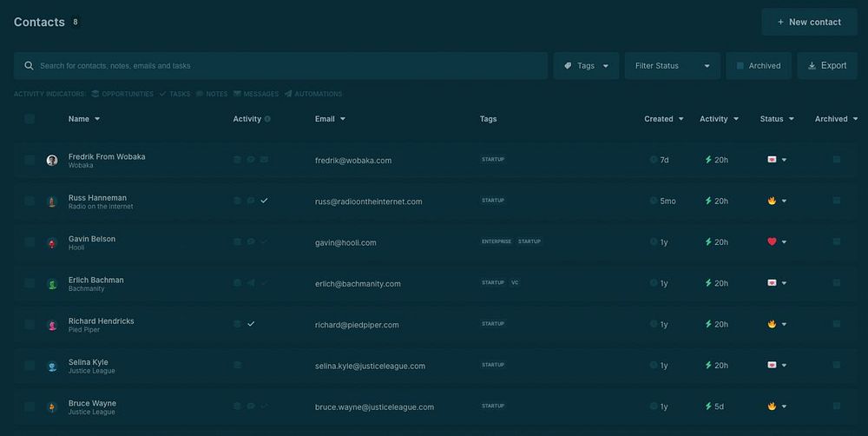Sort by the Archived column header
868x436 pixels.
point(836,119)
